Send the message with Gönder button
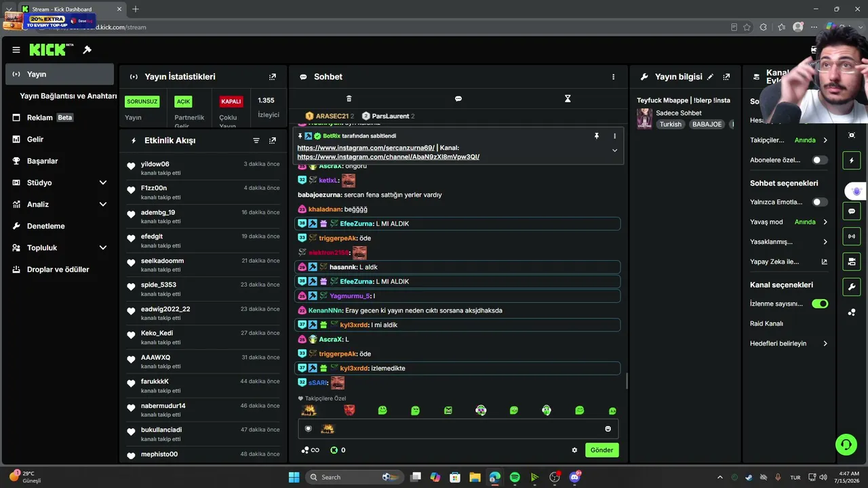The height and width of the screenshot is (488, 868). pos(601,450)
